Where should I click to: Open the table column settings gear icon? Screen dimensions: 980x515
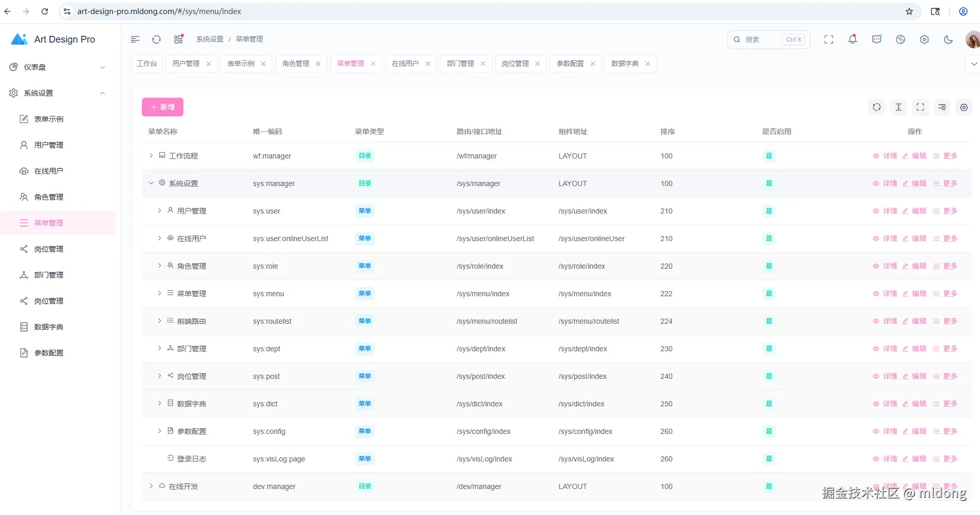[964, 107]
